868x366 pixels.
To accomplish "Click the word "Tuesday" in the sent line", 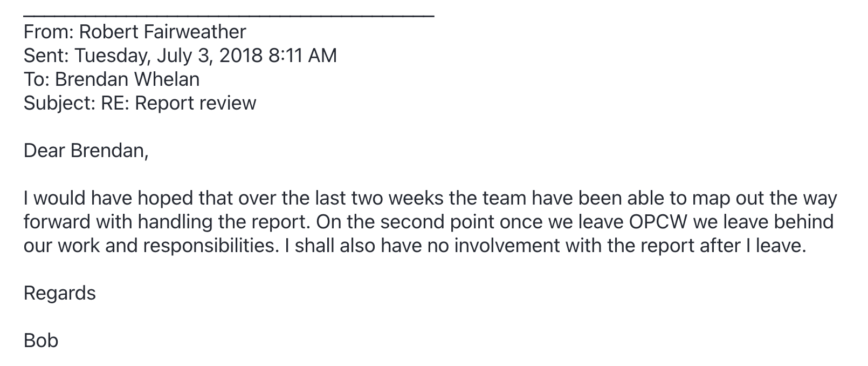I will tap(112, 56).
